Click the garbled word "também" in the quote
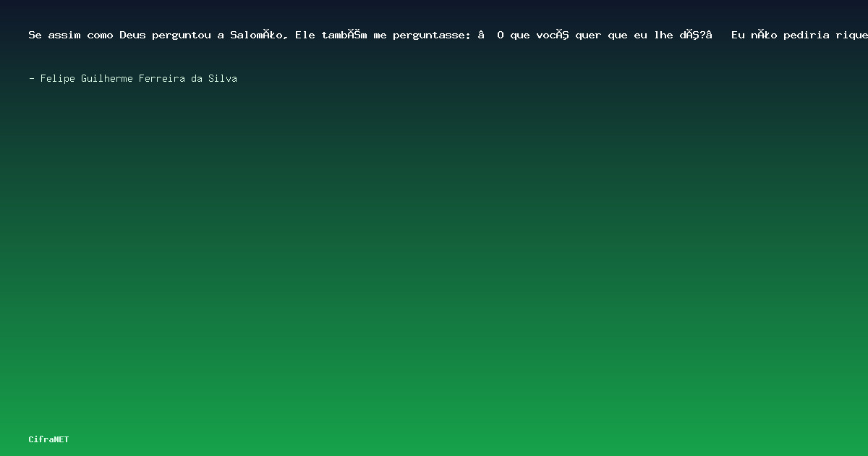868x456 pixels. coord(344,35)
